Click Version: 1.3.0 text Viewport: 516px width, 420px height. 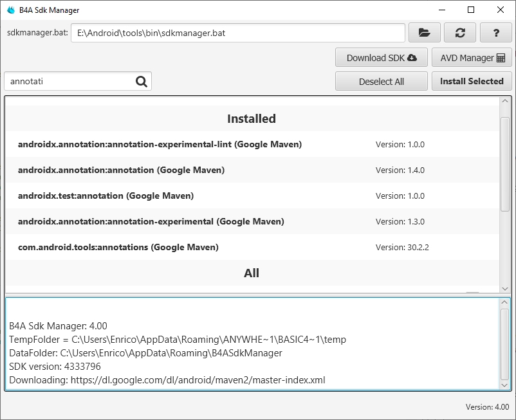(400, 221)
